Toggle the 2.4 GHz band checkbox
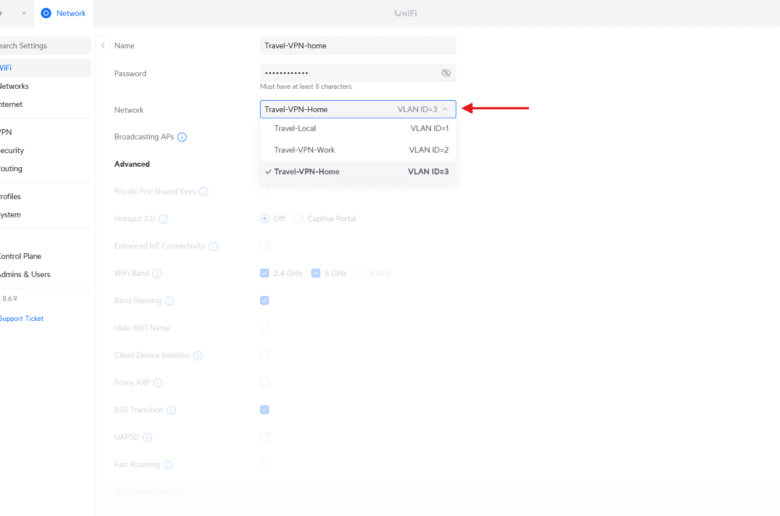 coord(265,273)
